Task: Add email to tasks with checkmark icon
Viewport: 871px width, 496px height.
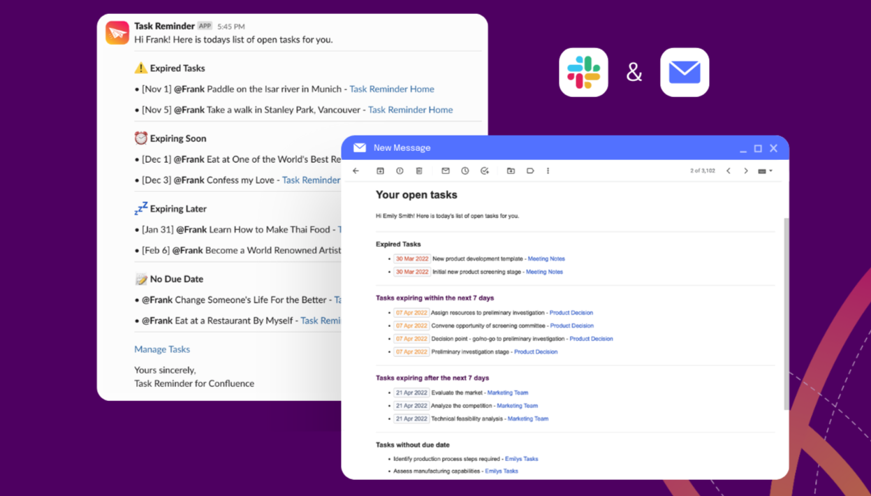Action: click(484, 171)
